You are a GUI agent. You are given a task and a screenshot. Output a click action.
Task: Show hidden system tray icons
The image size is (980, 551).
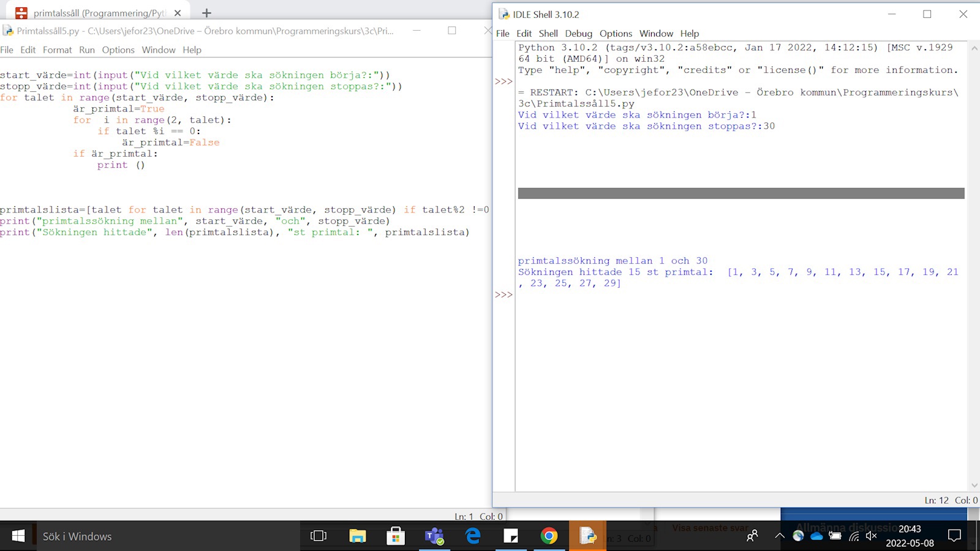point(779,536)
